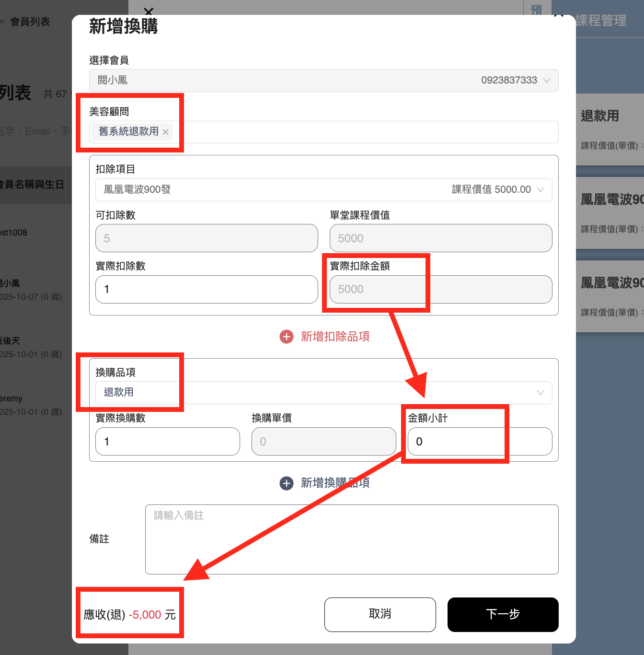Switch to the 課程管理 tab in background
This screenshot has height=655, width=644.
pyautogui.click(x=601, y=21)
